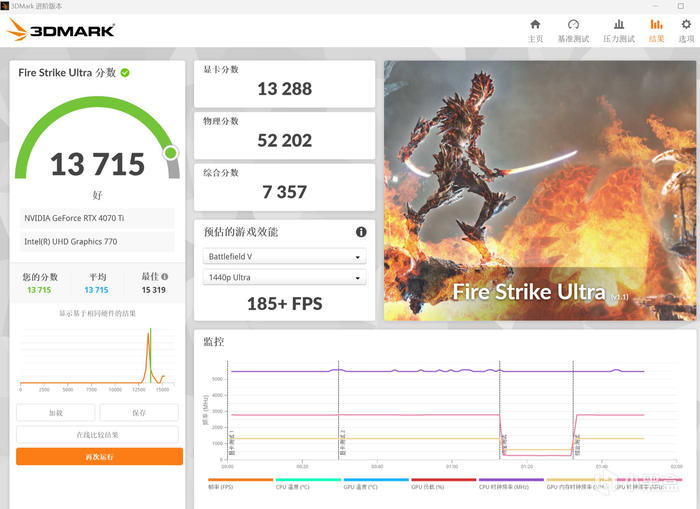Click the green knob on the score gauge
700x509 pixels.
171,153
